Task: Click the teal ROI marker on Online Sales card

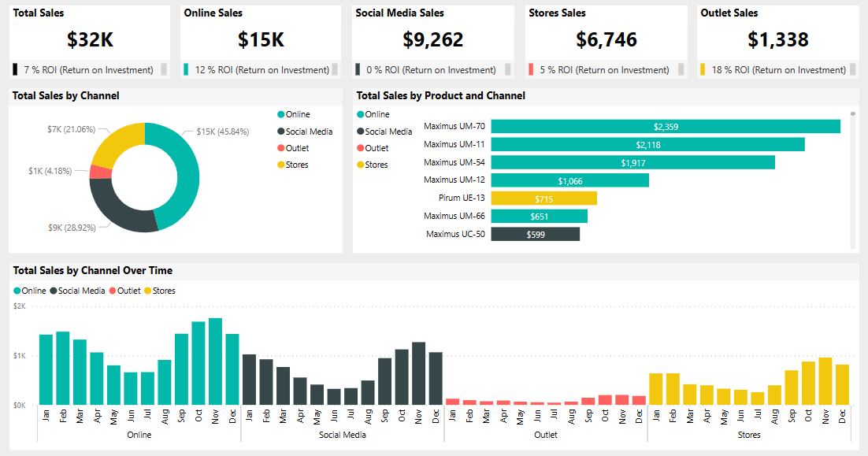Action: 184,69
